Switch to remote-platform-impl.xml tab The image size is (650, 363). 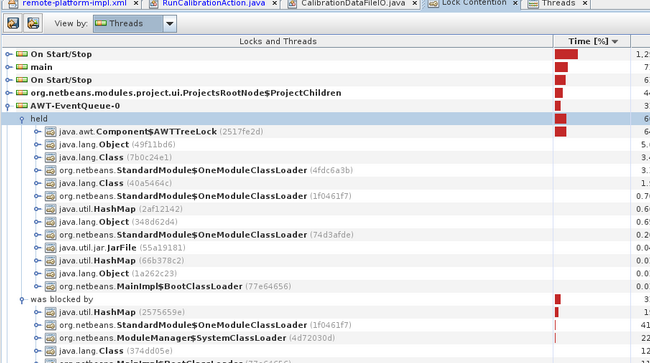coord(74,3)
